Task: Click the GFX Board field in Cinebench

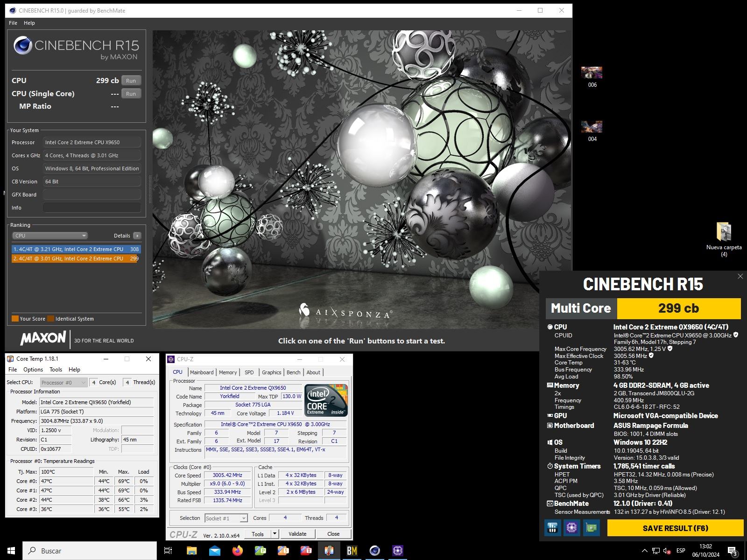Action: (x=92, y=195)
